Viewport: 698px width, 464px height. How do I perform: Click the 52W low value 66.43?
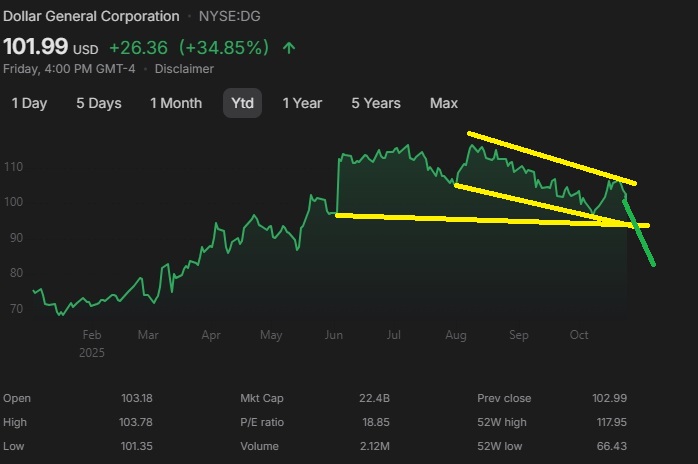pos(612,446)
